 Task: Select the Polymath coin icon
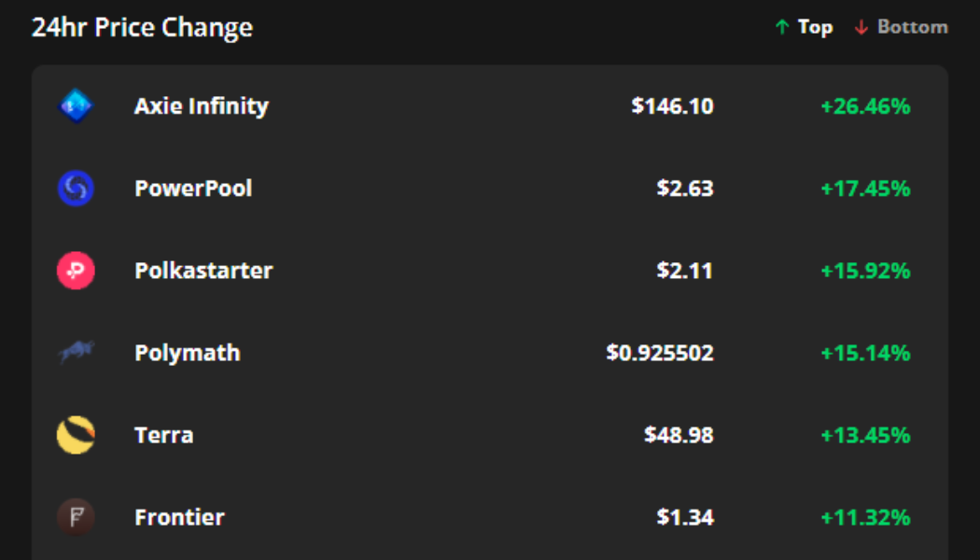pos(76,352)
